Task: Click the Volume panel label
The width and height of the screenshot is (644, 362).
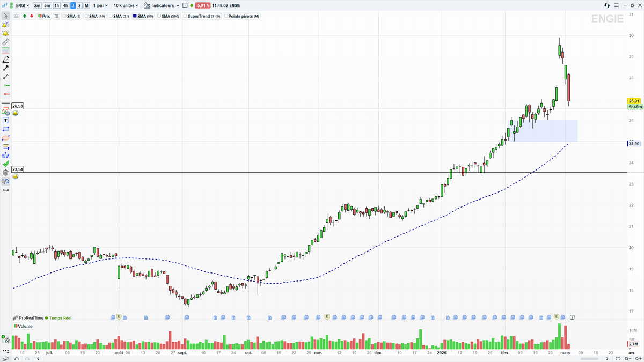Action: pyautogui.click(x=23, y=326)
